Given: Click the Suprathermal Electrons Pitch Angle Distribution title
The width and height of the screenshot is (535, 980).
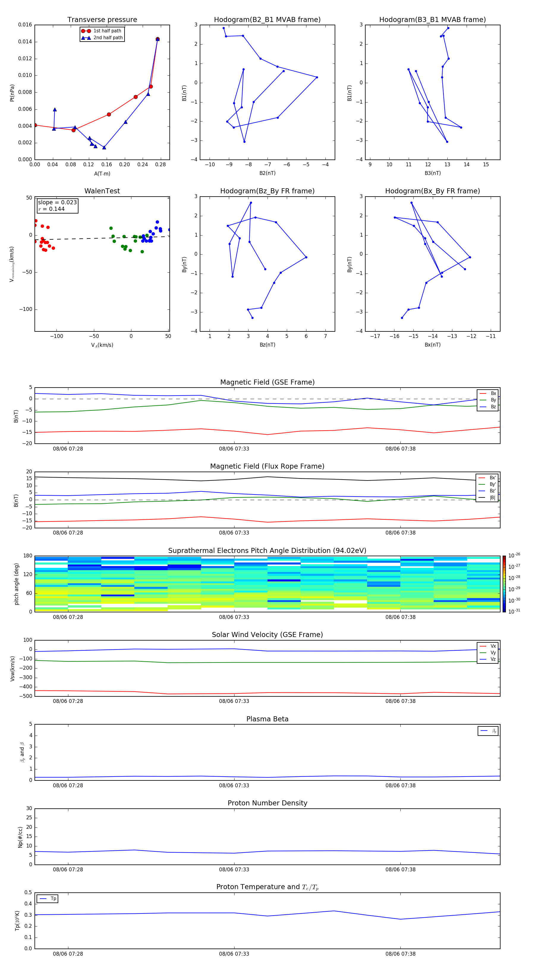Looking at the screenshot, I should pyautogui.click(x=267, y=551).
